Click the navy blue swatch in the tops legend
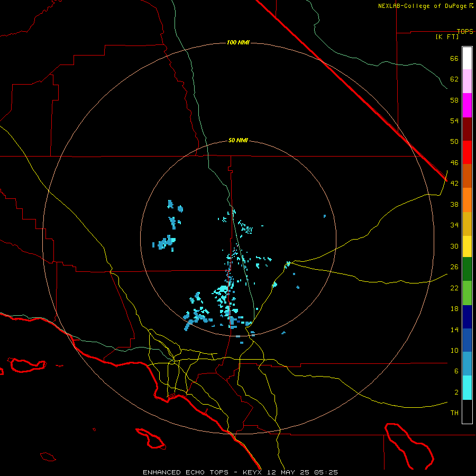Viewport: 476px width, 476px height. 467,317
